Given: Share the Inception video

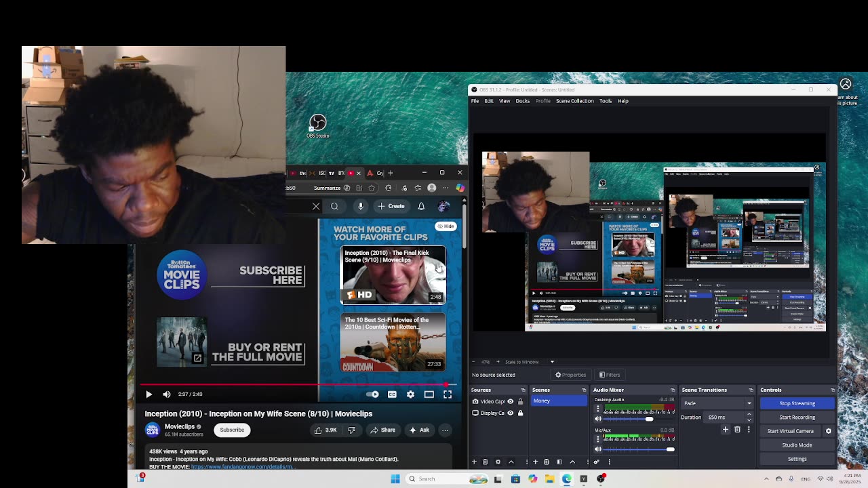Looking at the screenshot, I should (x=382, y=430).
